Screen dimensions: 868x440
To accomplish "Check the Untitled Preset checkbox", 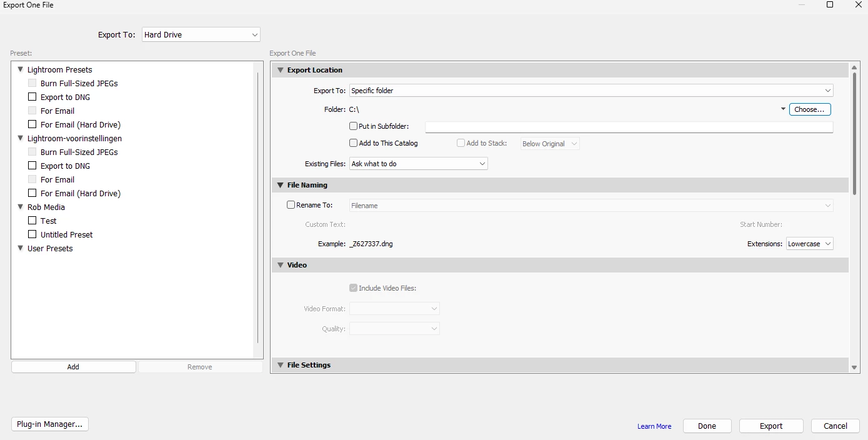I will tap(32, 234).
